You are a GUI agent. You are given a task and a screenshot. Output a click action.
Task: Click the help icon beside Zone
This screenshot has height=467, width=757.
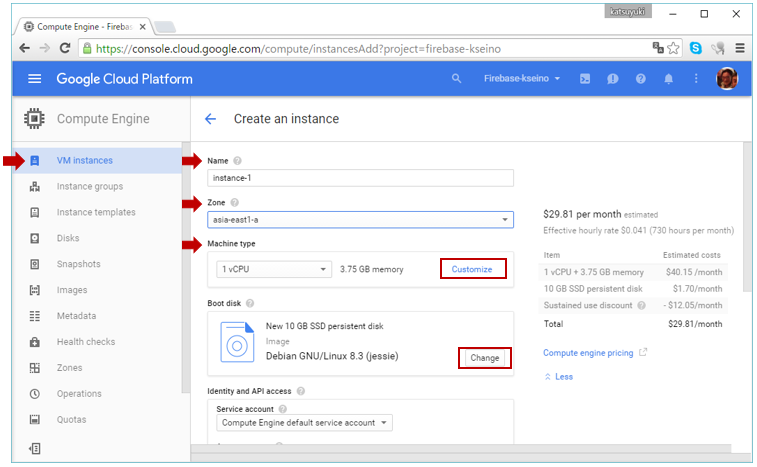[x=235, y=202]
